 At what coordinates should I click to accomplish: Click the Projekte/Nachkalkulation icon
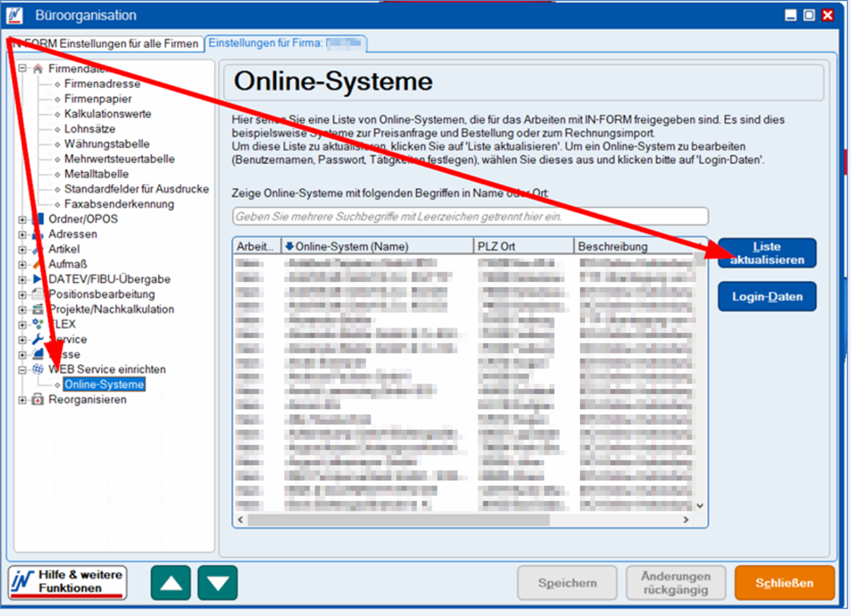pyautogui.click(x=38, y=309)
